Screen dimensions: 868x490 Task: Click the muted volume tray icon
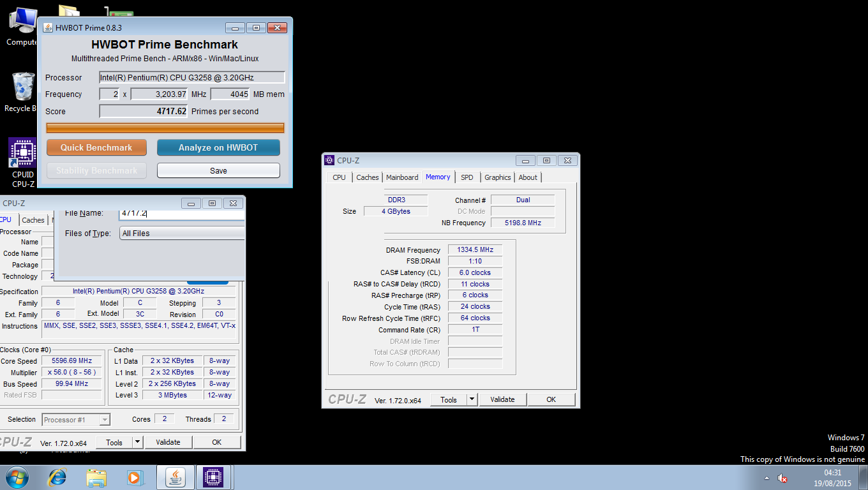[782, 478]
